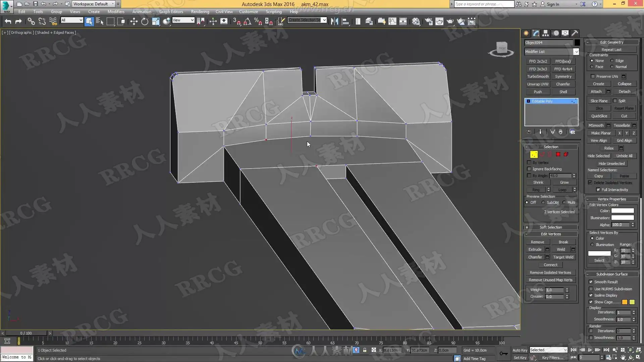The height and width of the screenshot is (362, 644).
Task: Open the Modifier List dropdown
Action: (576, 52)
